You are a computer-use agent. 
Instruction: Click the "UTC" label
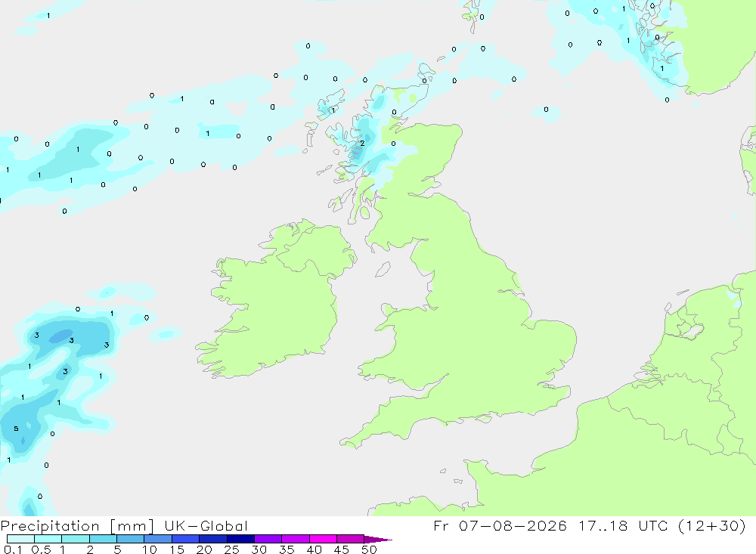pyautogui.click(x=653, y=525)
